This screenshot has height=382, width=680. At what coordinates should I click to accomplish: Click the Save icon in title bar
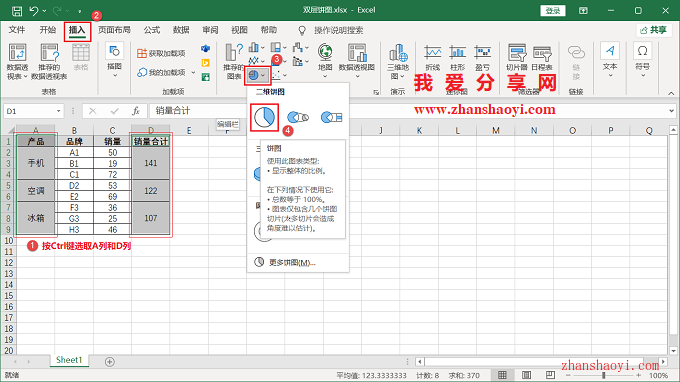point(17,10)
